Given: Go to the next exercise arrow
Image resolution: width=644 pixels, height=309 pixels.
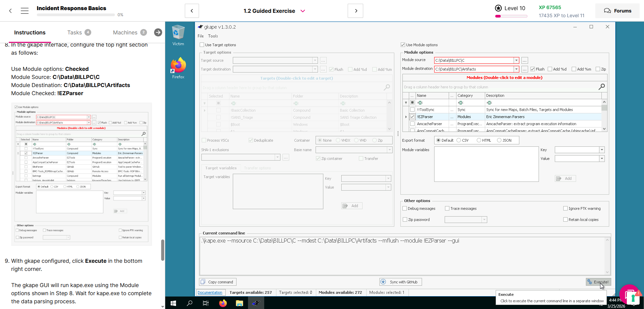Looking at the screenshot, I should click(x=355, y=11).
